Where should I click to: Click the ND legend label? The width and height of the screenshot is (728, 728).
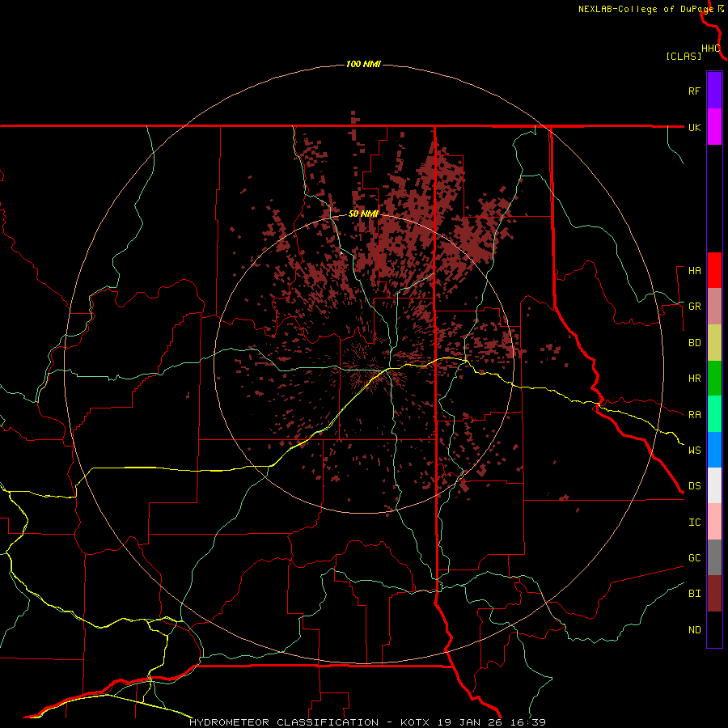point(694,630)
